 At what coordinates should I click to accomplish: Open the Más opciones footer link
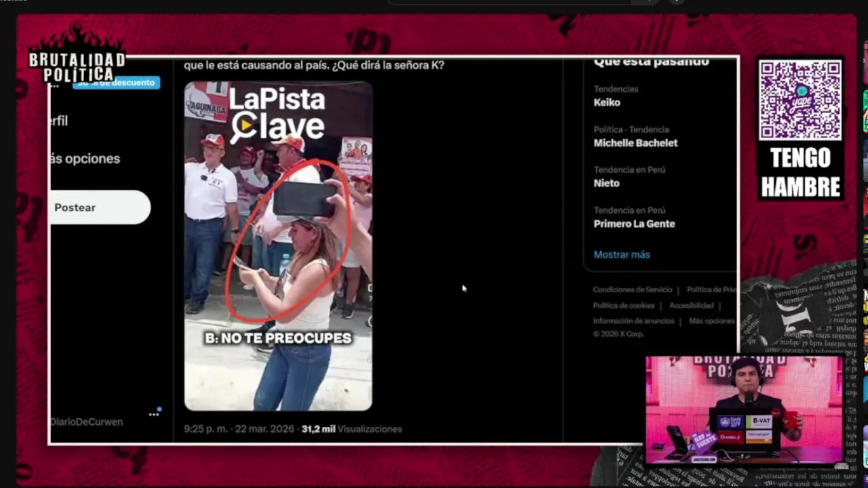tap(711, 321)
